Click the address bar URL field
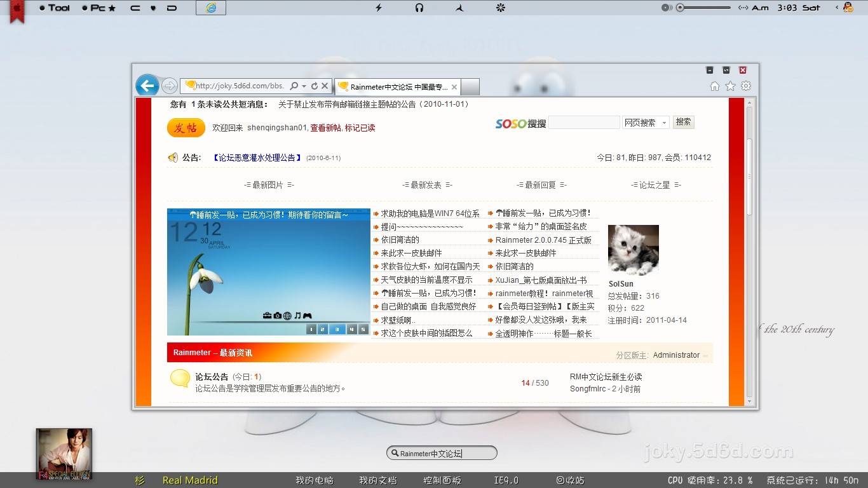The height and width of the screenshot is (488, 868). (x=238, y=86)
